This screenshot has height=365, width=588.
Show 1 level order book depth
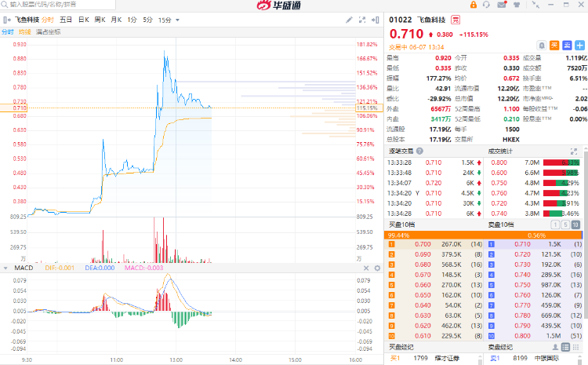pos(555,224)
